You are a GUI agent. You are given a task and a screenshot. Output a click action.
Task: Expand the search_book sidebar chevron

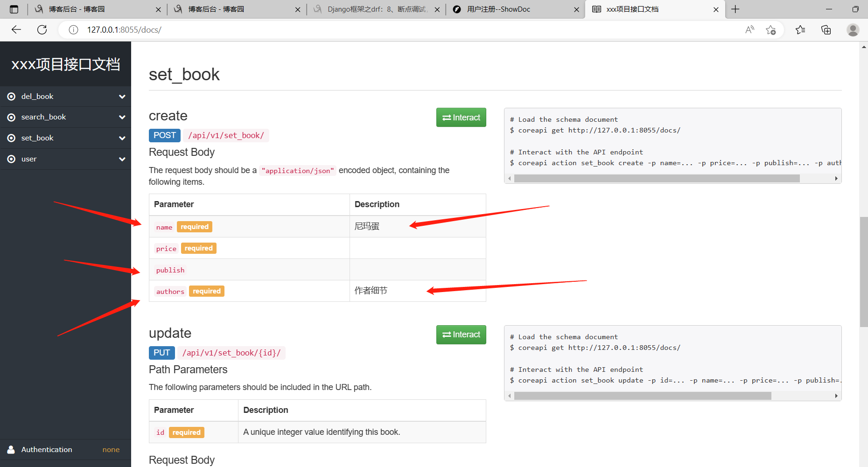(122, 117)
